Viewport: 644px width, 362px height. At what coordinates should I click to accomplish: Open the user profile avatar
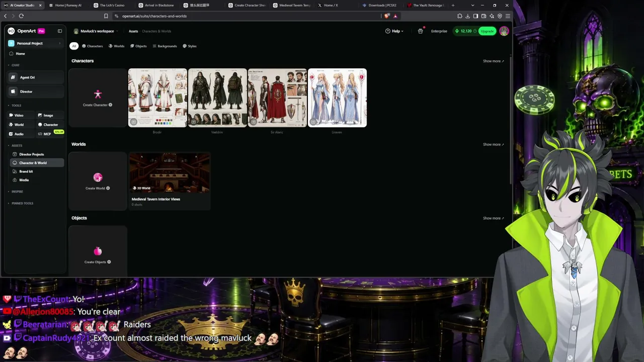coord(504,31)
